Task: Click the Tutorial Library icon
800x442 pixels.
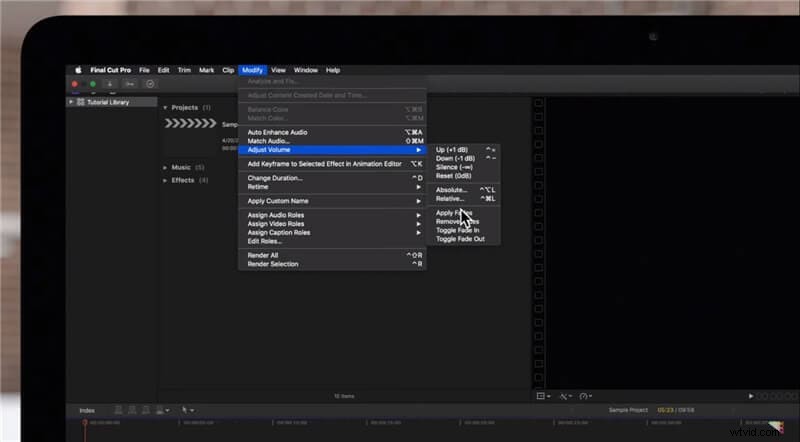Action: tap(81, 102)
